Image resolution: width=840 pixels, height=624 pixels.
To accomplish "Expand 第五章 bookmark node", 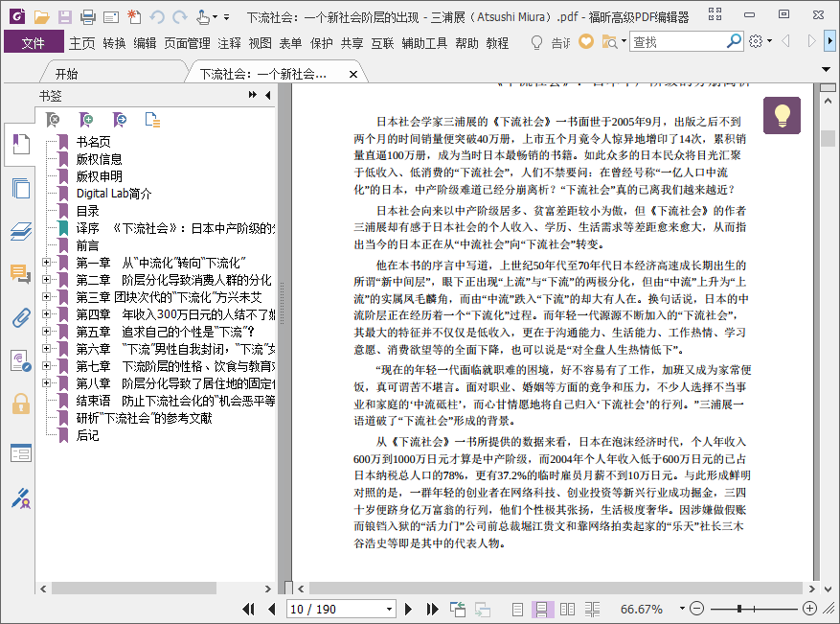I will (47, 332).
